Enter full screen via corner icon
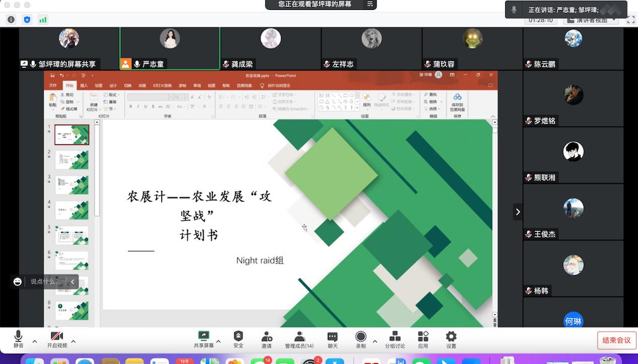This screenshot has height=364, width=638. pos(631,19)
